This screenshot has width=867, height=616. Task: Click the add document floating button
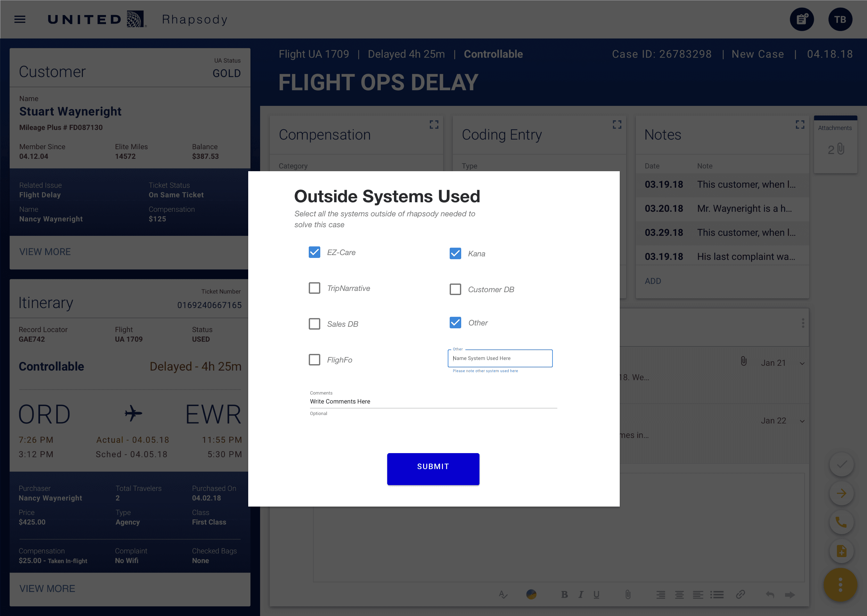tap(841, 551)
